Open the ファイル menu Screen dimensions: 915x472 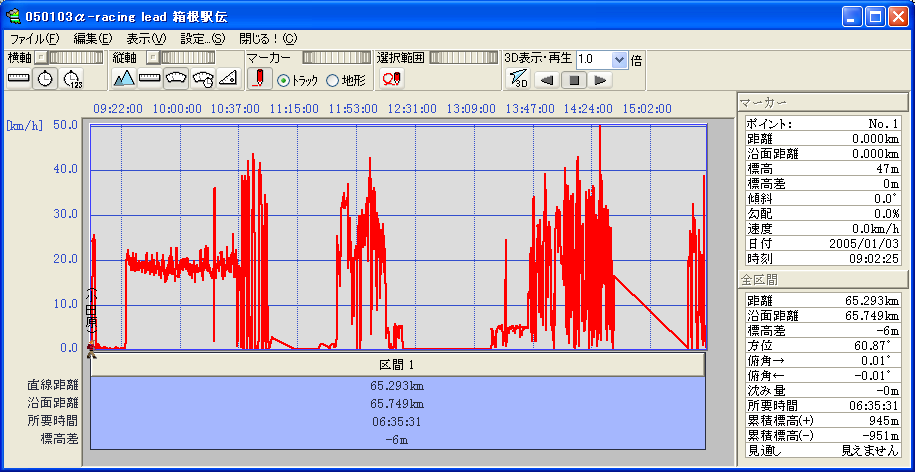(34, 39)
